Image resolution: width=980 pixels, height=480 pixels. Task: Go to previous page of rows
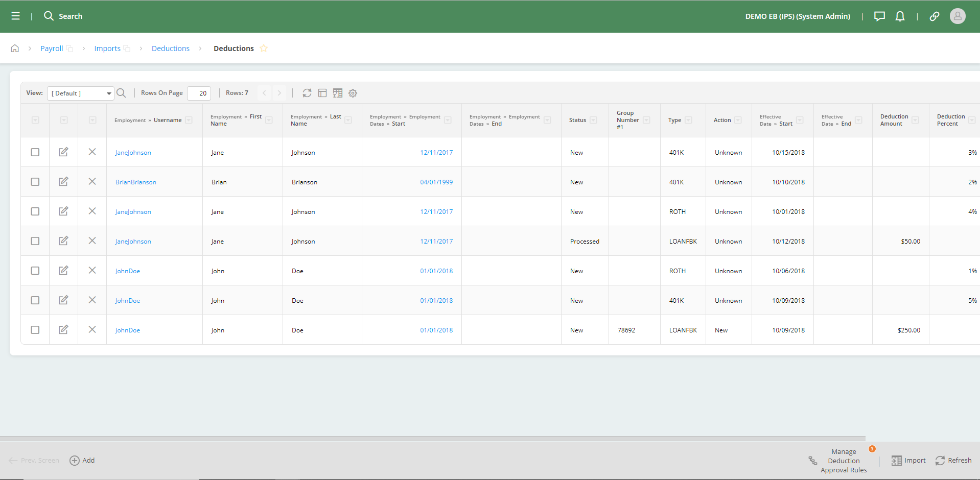pyautogui.click(x=264, y=93)
